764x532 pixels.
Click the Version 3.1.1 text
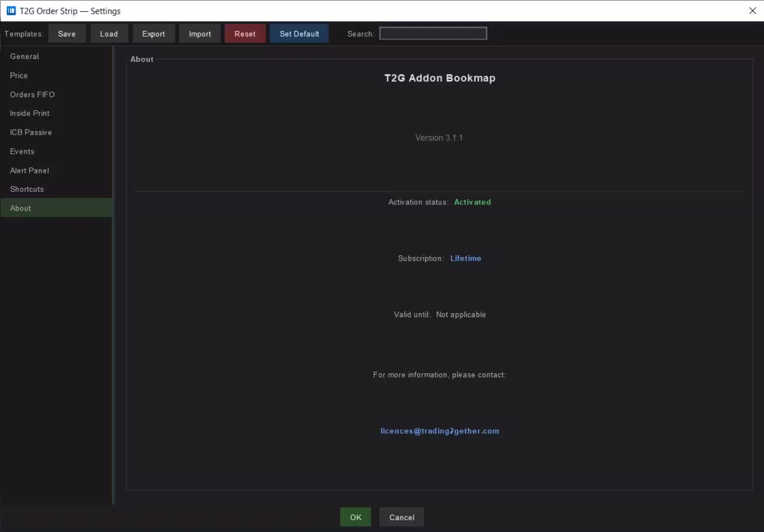tap(439, 138)
